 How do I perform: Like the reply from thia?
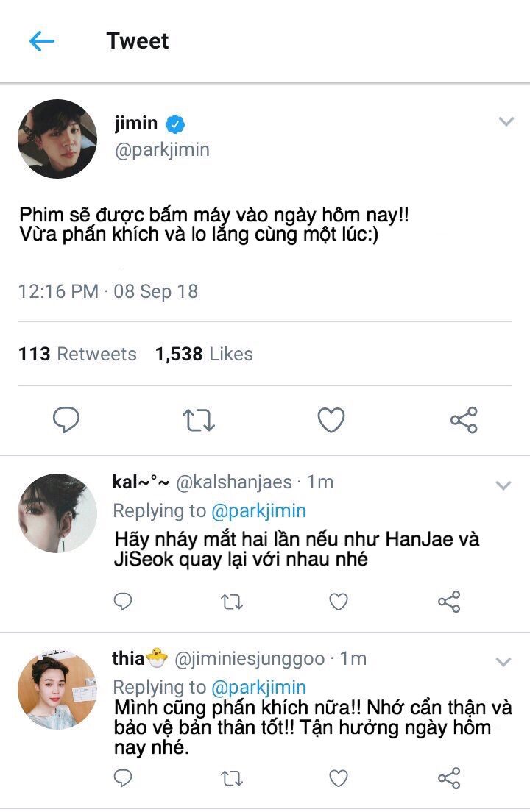click(x=338, y=778)
